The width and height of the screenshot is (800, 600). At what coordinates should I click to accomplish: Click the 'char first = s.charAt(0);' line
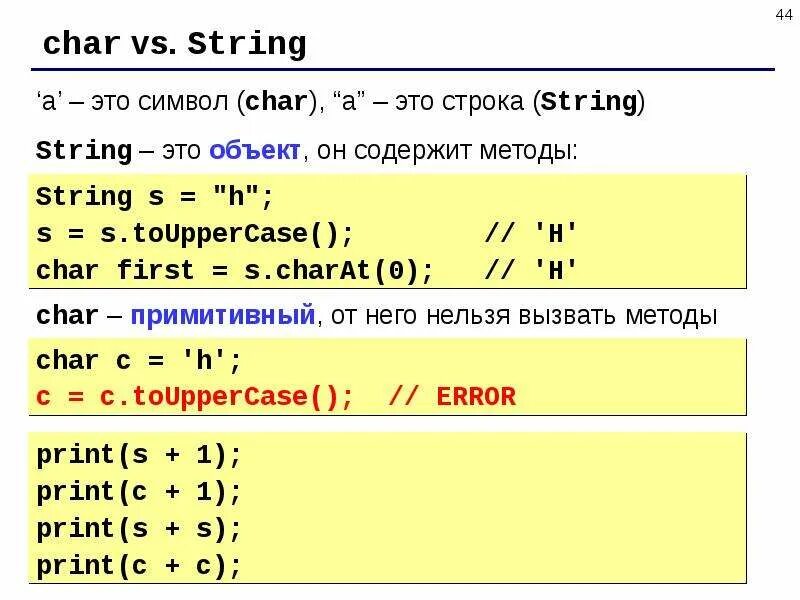[x=235, y=270]
